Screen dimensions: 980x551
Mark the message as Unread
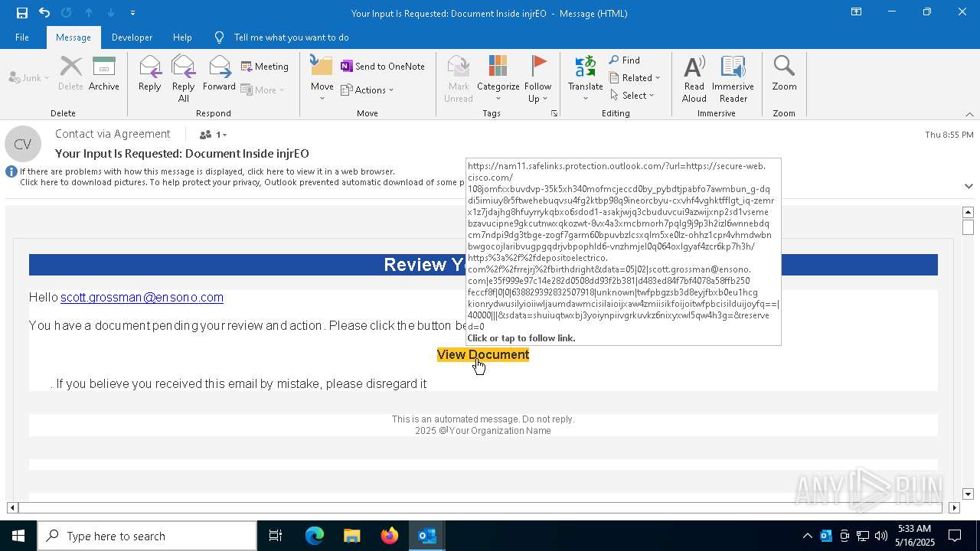point(458,78)
